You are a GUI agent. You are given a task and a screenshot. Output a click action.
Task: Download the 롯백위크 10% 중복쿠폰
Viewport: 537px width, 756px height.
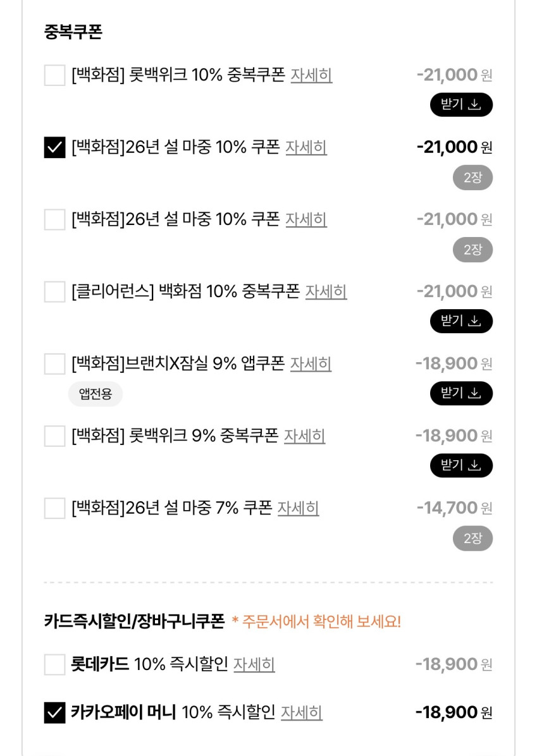click(x=461, y=105)
